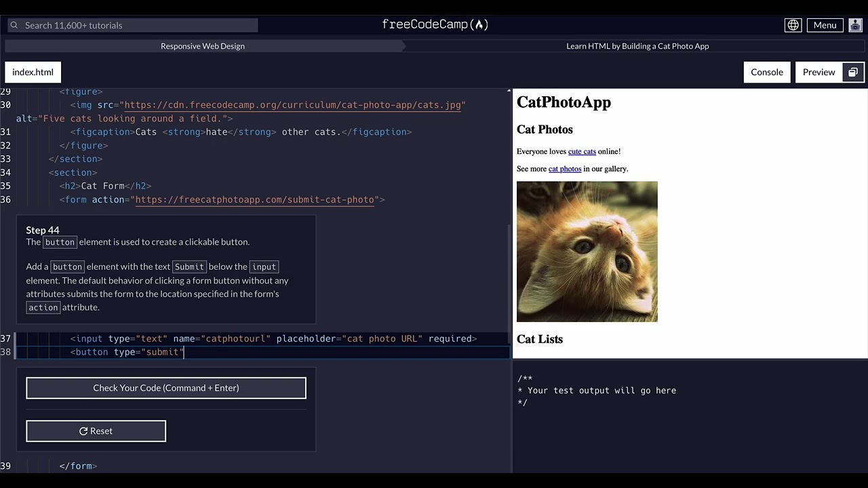
Task: Click the closing section tag on line 33
Action: (75, 159)
